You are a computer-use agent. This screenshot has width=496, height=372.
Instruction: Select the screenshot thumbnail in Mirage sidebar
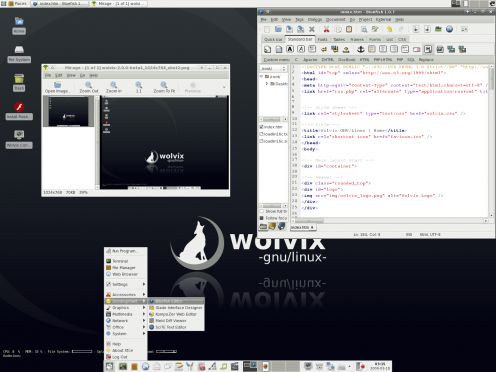(69, 112)
